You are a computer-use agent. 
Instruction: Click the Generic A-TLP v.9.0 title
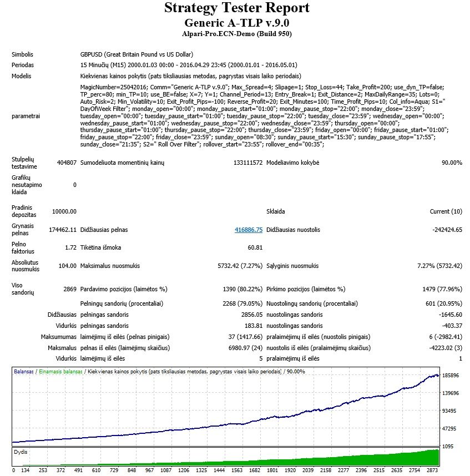click(237, 23)
